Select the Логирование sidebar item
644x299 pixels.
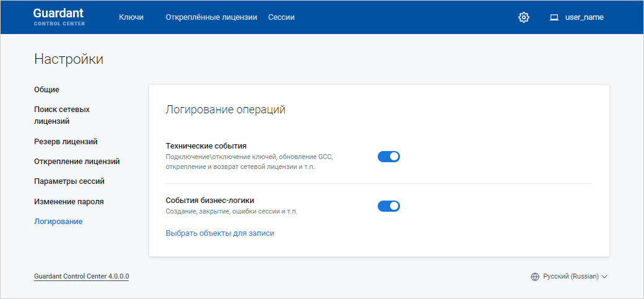[58, 221]
